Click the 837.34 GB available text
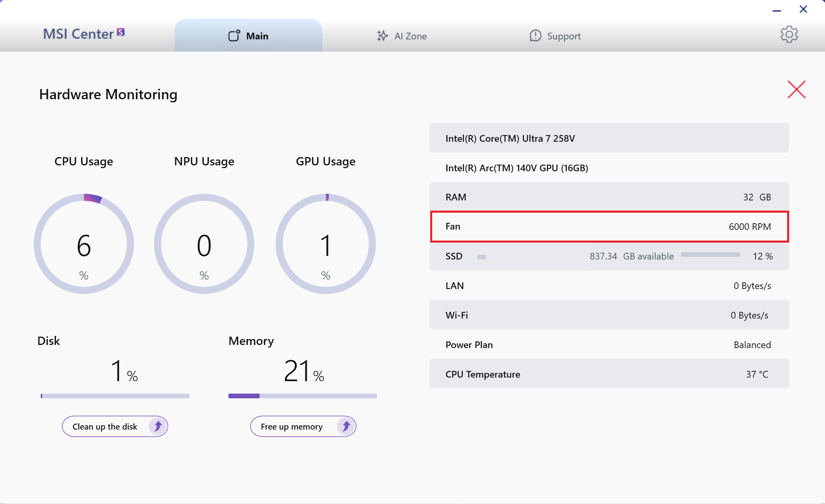The height and width of the screenshot is (504, 825). (x=632, y=256)
